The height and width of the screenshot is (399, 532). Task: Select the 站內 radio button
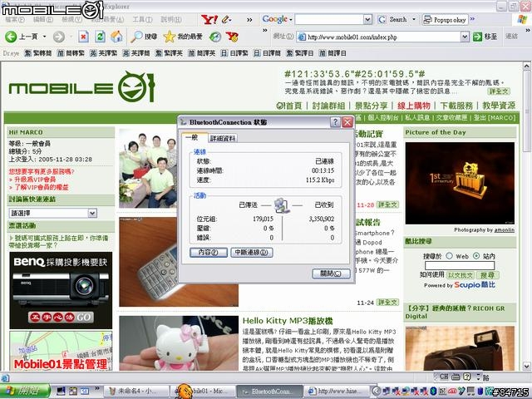click(x=476, y=256)
